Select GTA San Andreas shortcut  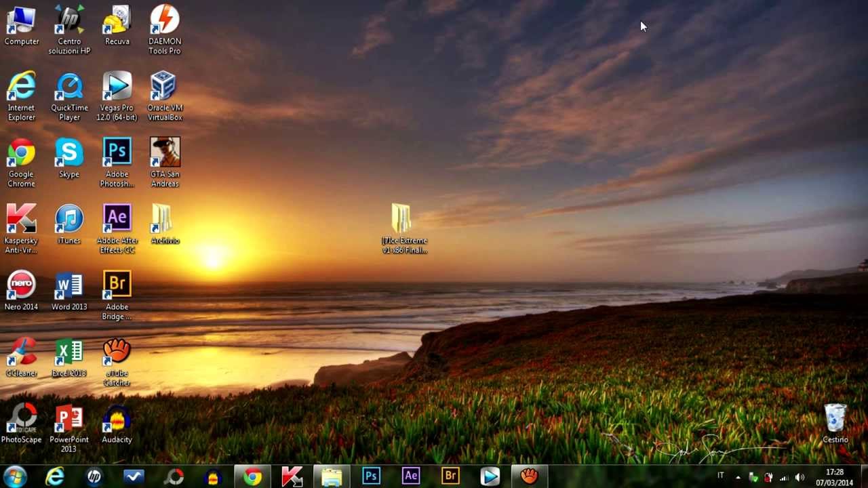(x=165, y=163)
